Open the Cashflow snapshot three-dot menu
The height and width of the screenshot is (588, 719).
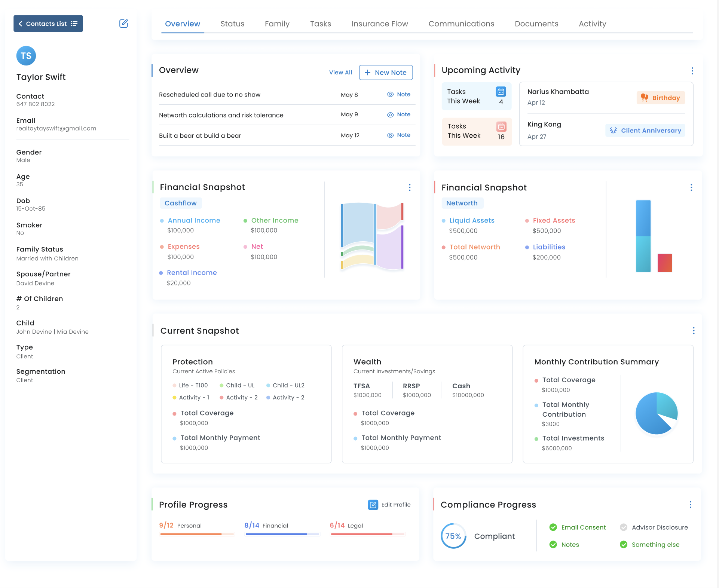[x=410, y=187]
